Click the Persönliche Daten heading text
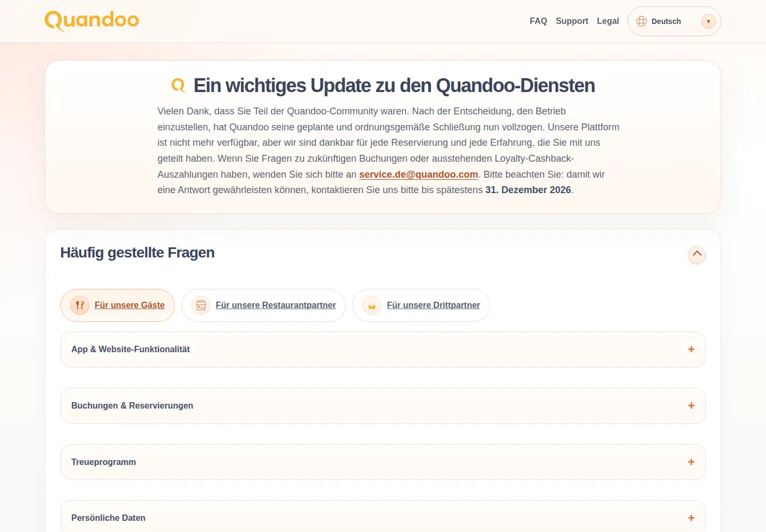Screen dimensions: 766x532 click(x=109, y=518)
